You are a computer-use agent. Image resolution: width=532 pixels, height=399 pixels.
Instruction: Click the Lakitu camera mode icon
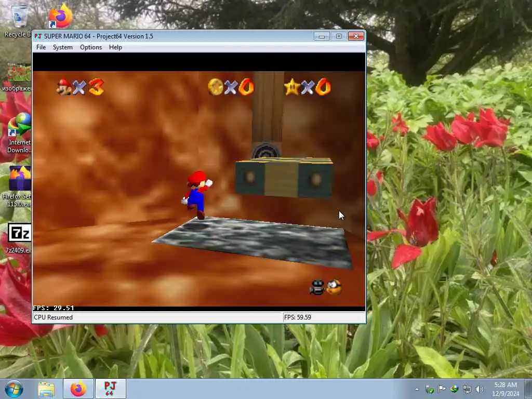(317, 287)
